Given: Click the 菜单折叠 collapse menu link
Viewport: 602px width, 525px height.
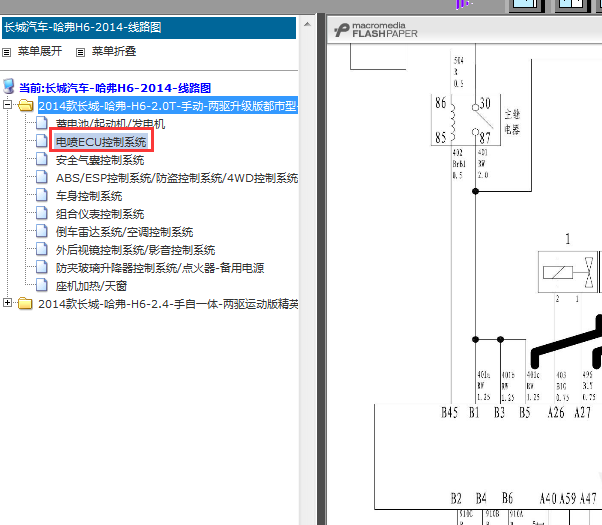Looking at the screenshot, I should coord(114,51).
